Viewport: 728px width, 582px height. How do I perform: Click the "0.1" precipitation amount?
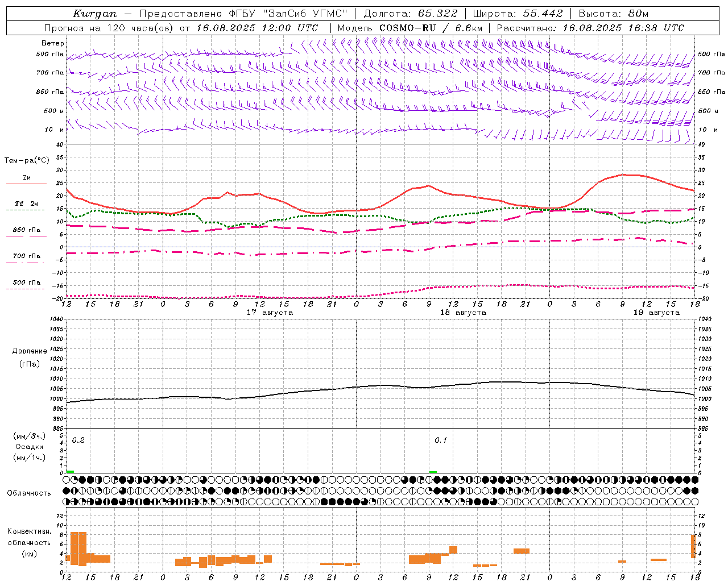click(x=441, y=440)
